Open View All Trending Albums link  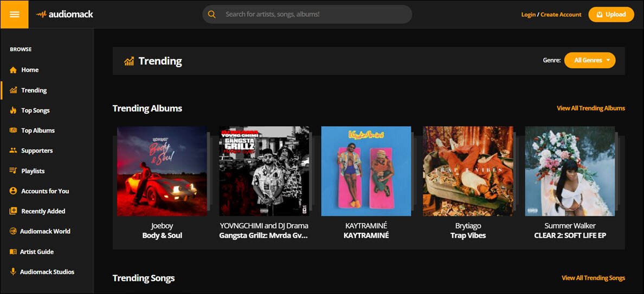(591, 108)
